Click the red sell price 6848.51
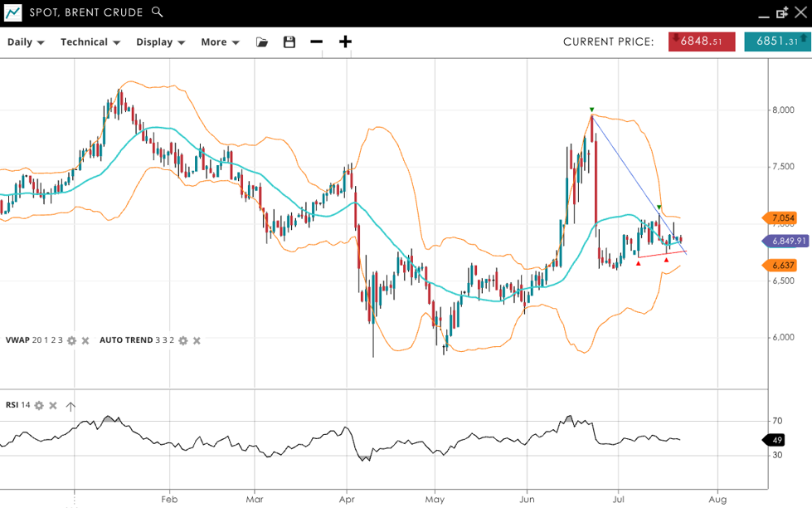812x508 pixels. pyautogui.click(x=702, y=42)
